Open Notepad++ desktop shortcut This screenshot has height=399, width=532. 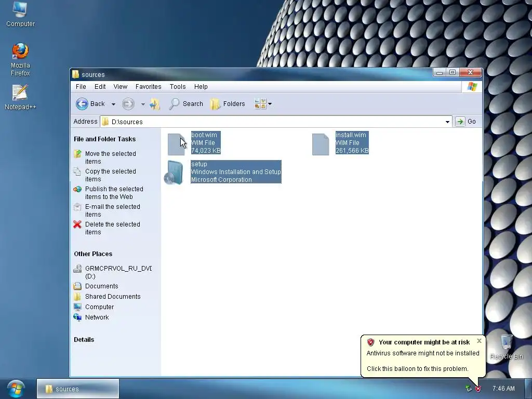tap(20, 97)
